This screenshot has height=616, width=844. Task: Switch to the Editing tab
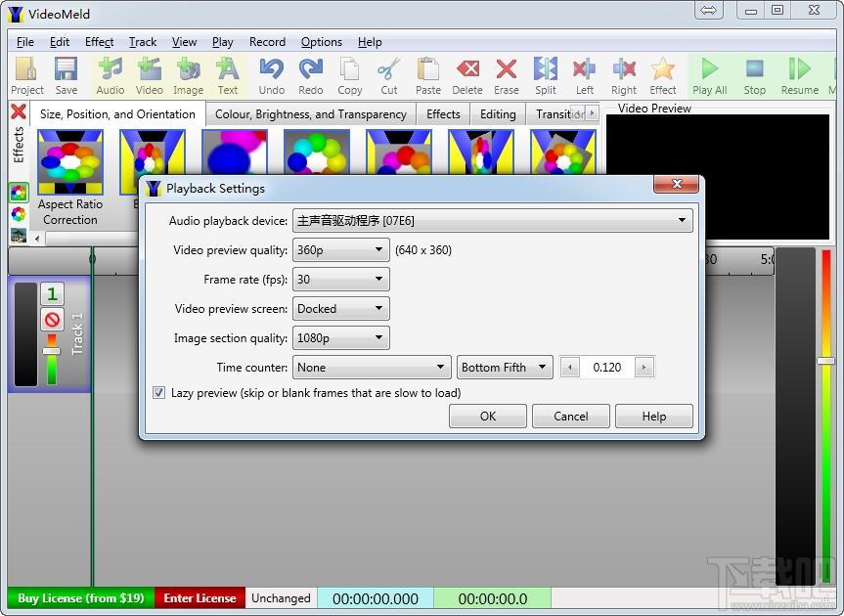[x=498, y=114]
